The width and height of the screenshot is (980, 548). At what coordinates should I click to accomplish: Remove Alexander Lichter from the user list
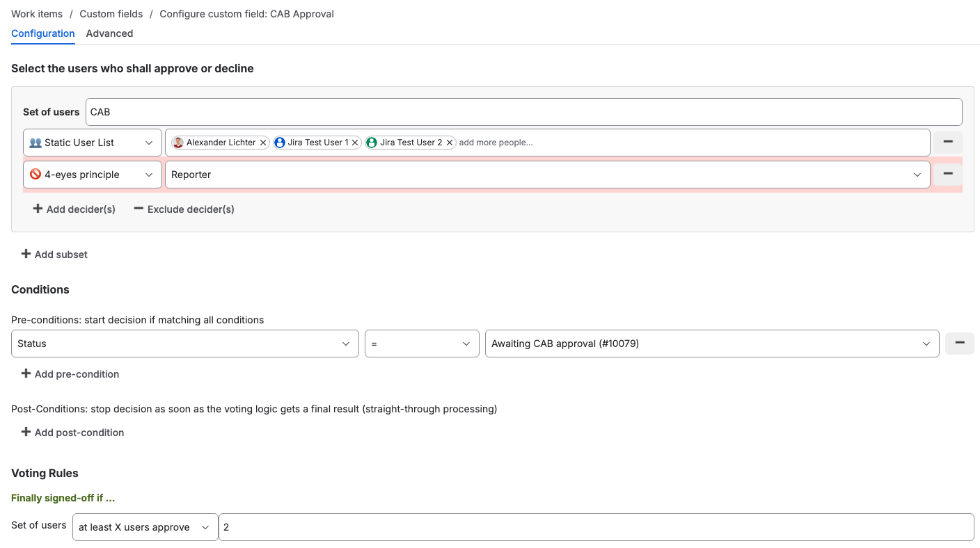[263, 143]
